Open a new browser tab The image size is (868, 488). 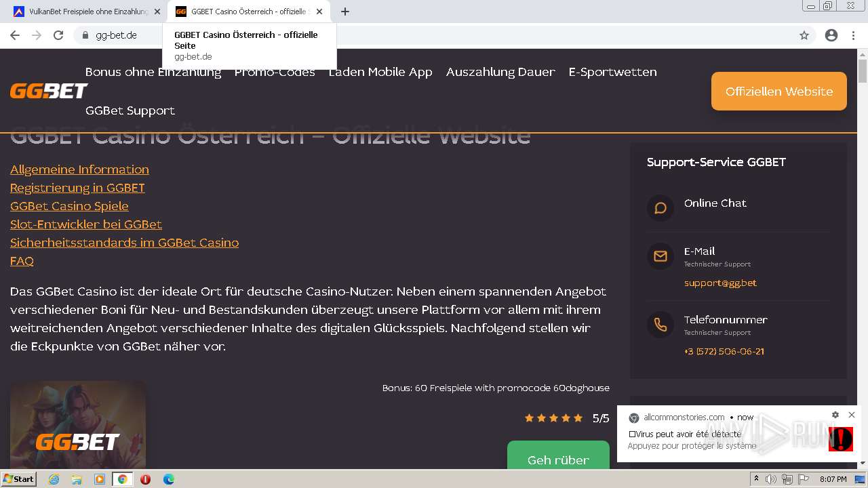tap(345, 12)
